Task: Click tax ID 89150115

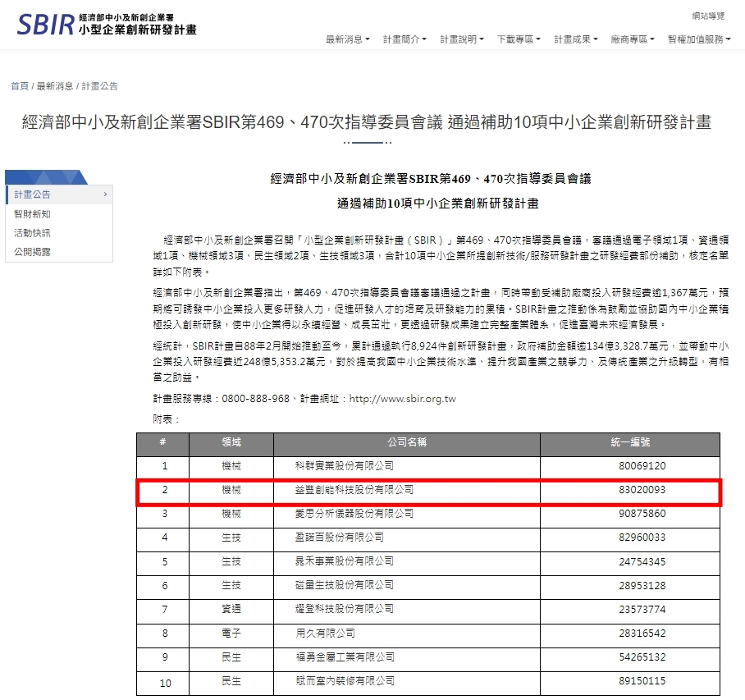Action: (642, 681)
